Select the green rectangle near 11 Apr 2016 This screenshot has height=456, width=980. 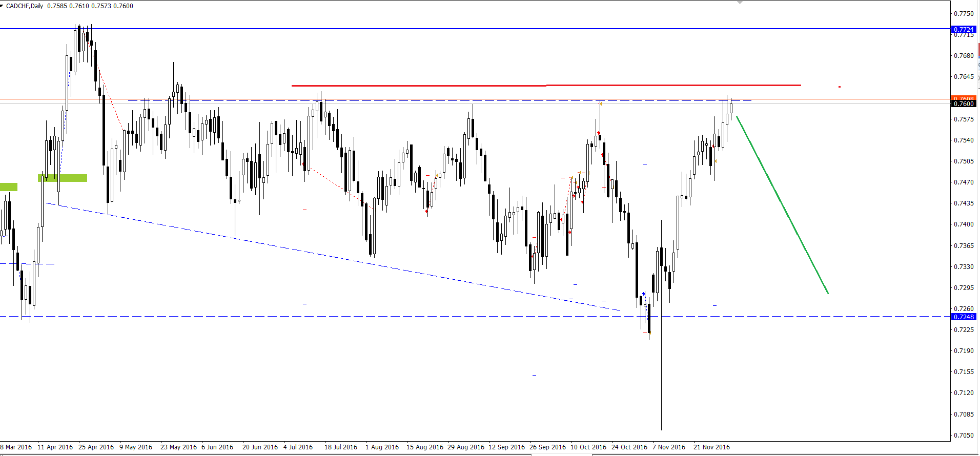63,178
